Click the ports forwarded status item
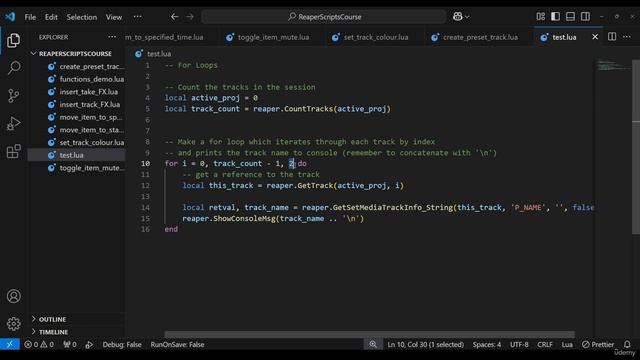The height and width of the screenshot is (360, 640). [x=70, y=344]
